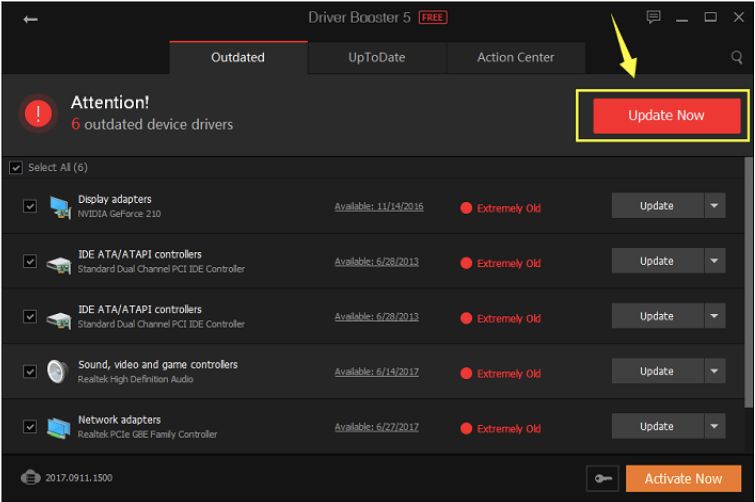755x502 pixels.
Task: Open the Available: 6/27/2017 link
Action: pos(377,427)
